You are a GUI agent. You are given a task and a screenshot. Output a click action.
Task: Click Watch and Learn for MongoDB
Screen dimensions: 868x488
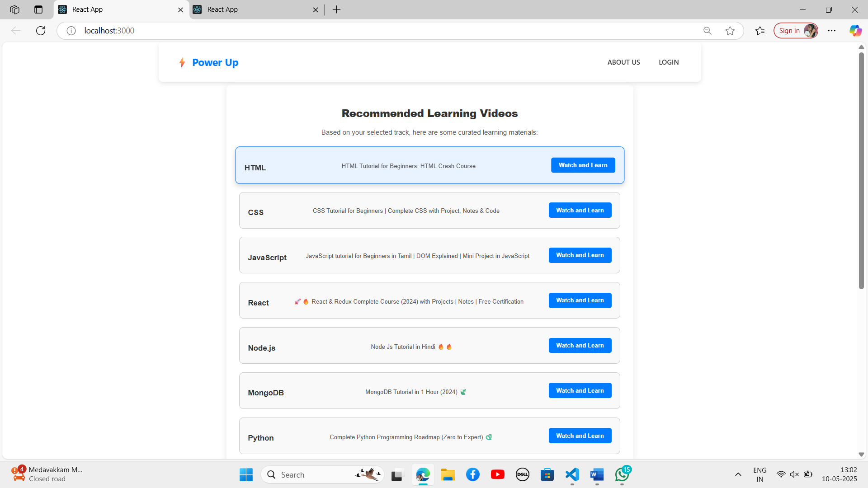point(580,391)
